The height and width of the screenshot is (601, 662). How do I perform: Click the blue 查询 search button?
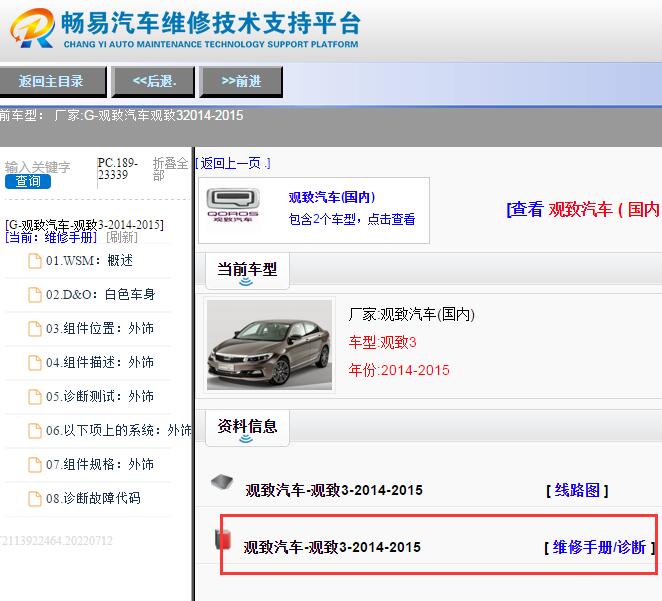[28, 181]
